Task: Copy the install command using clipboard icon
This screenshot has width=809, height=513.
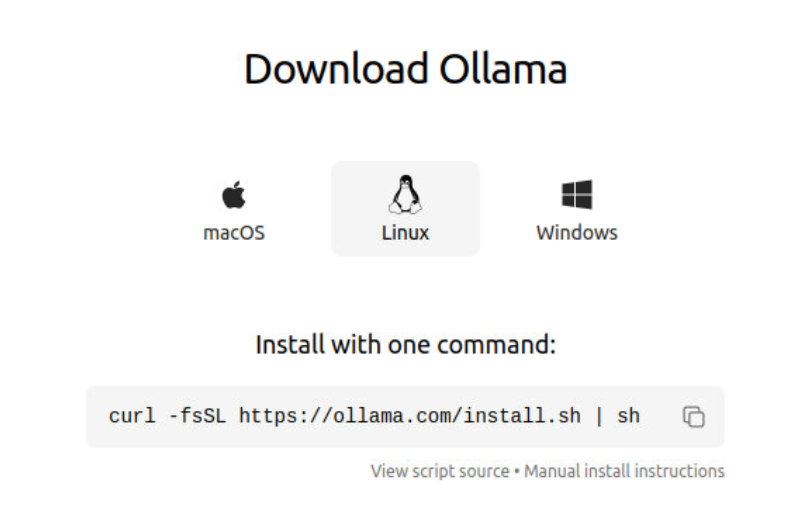Action: [x=693, y=416]
